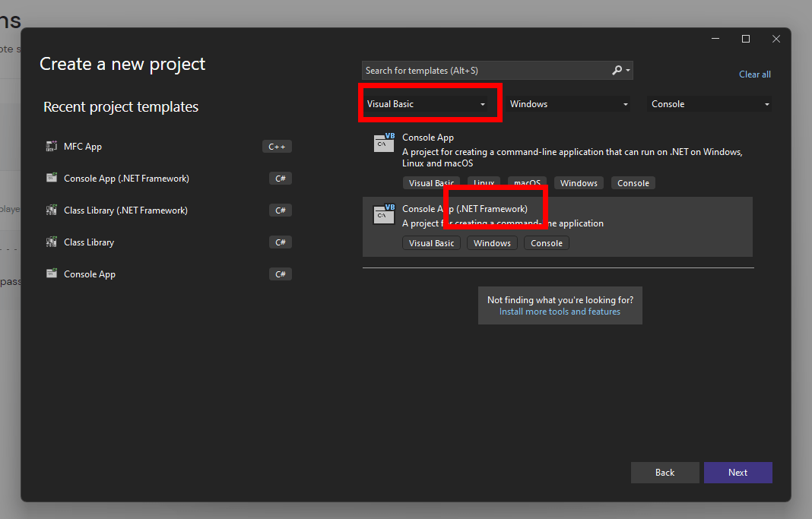Screen dimensions: 812x519
Task: Click the Class Library (.NET Framework) icon
Action: [x=51, y=210]
